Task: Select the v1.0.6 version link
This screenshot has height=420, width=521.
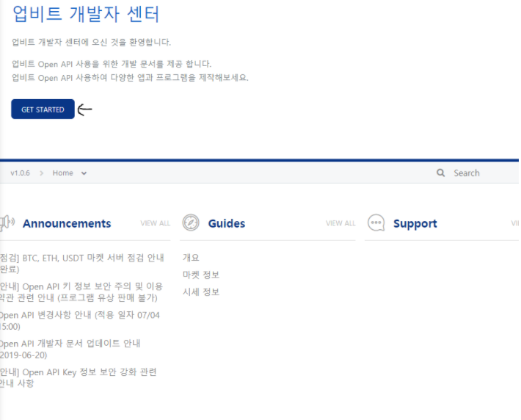Action: click(20, 173)
